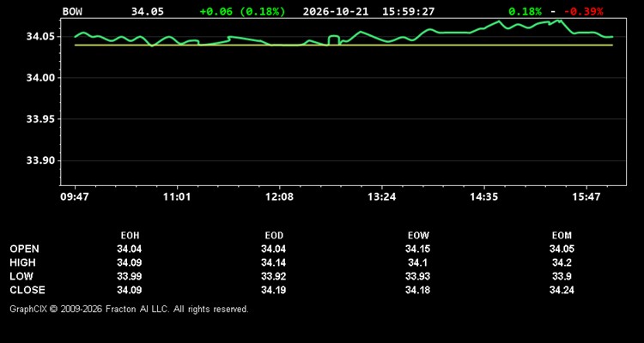This screenshot has height=343, width=644.
Task: Select the 34.00 y-axis label
Action: point(39,78)
